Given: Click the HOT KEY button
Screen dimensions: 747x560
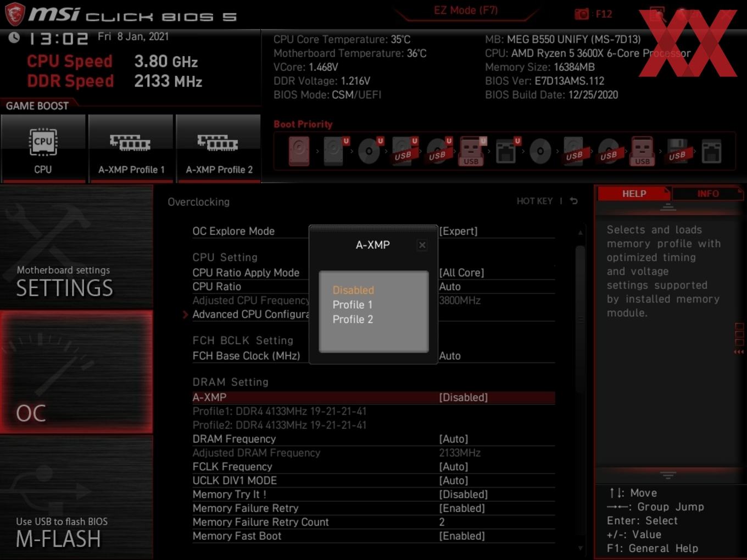Looking at the screenshot, I should click(x=534, y=201).
